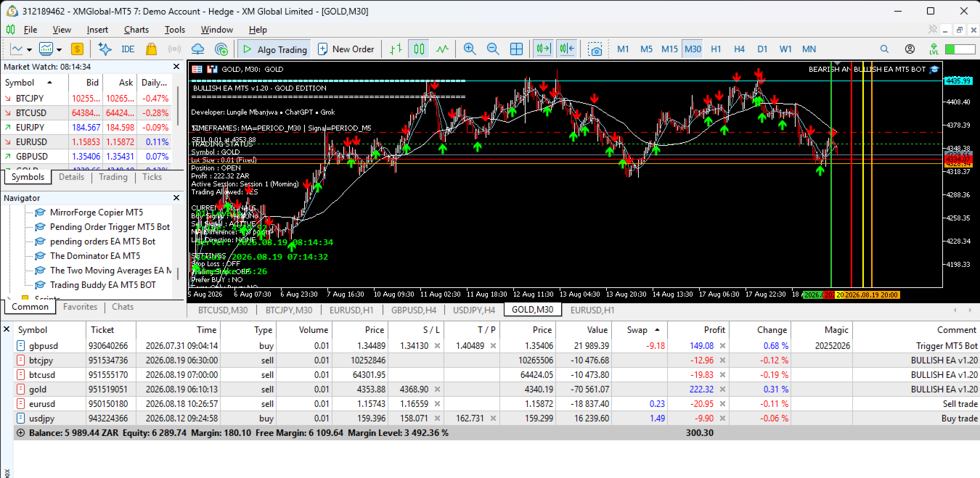Click the LVL level indicator icon

(934, 49)
